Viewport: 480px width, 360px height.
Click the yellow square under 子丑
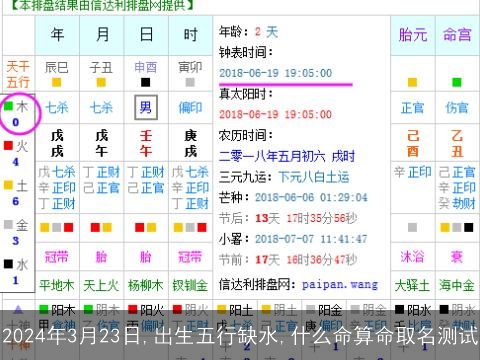(x=101, y=82)
